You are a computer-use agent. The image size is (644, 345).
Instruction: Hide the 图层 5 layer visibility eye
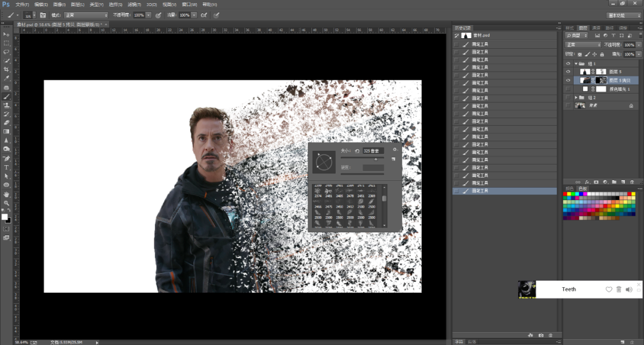click(x=568, y=72)
